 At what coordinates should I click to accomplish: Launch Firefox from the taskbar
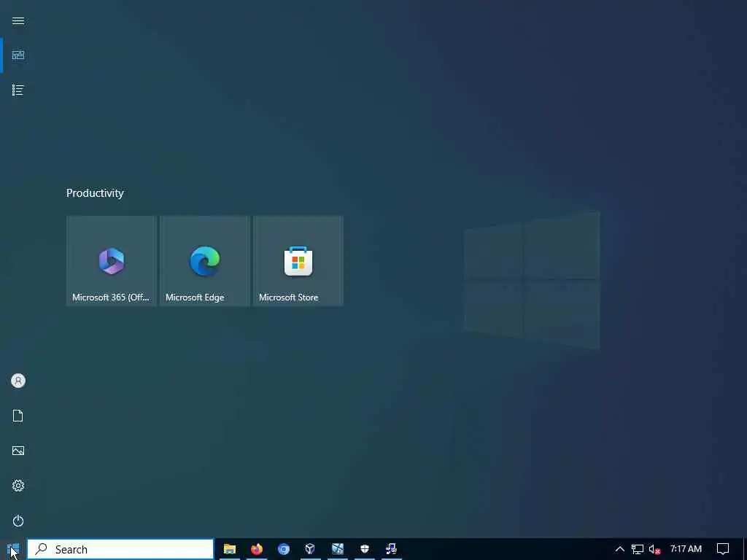257,549
